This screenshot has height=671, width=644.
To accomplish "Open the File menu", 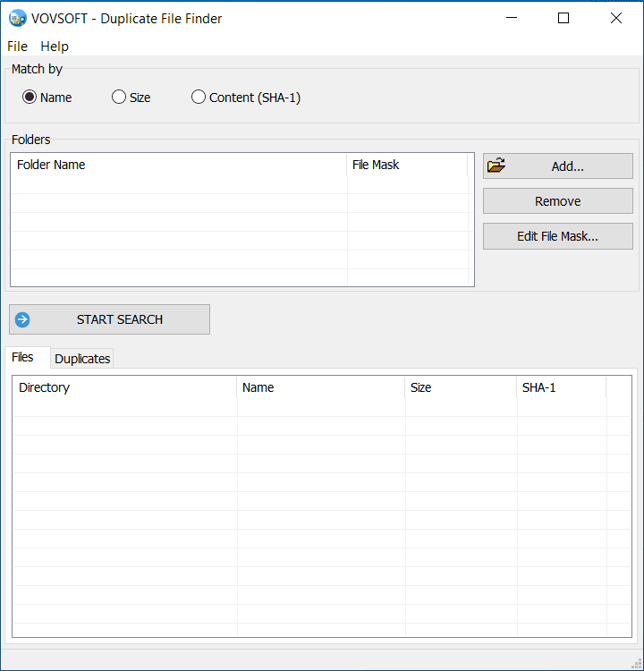I will (18, 47).
